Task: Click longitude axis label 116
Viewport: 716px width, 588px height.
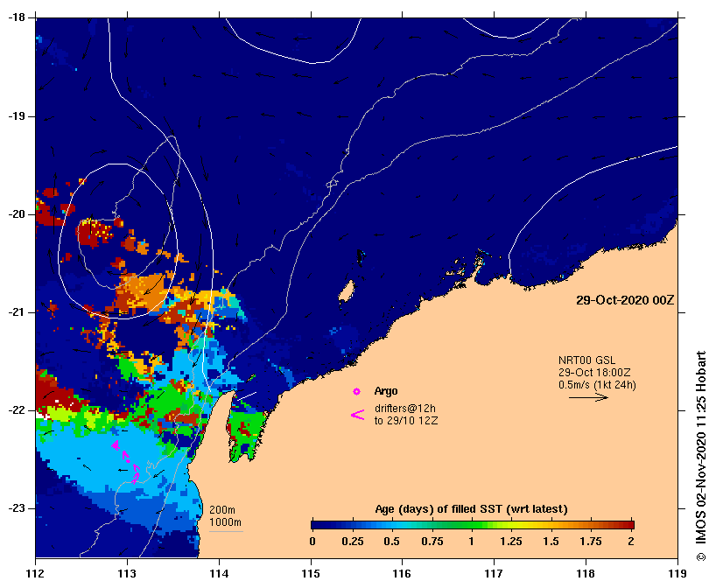Action: [x=403, y=573]
